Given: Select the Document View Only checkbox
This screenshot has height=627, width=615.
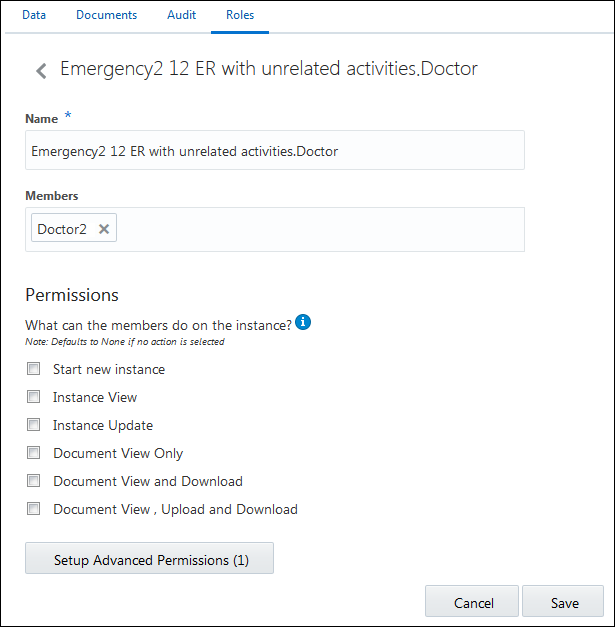Looking at the screenshot, I should coord(34,453).
